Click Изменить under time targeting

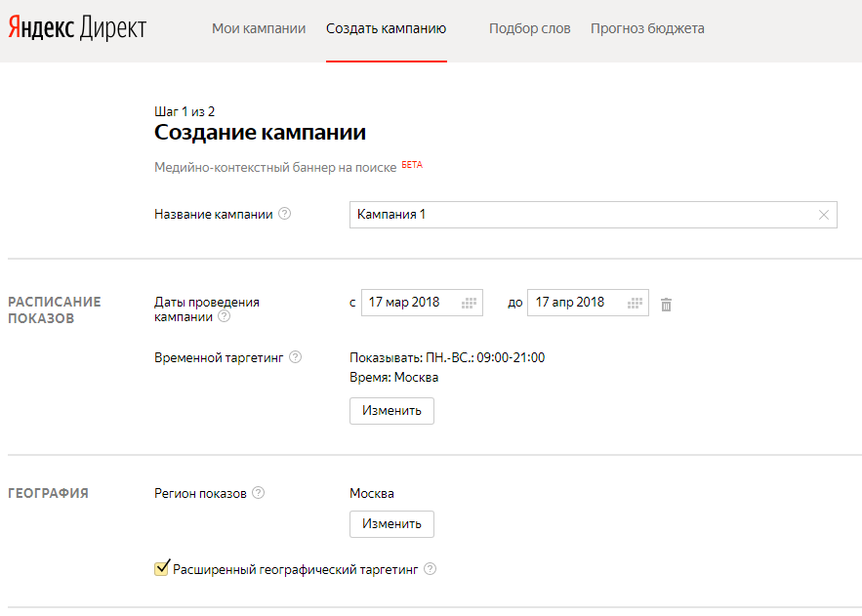(x=392, y=411)
